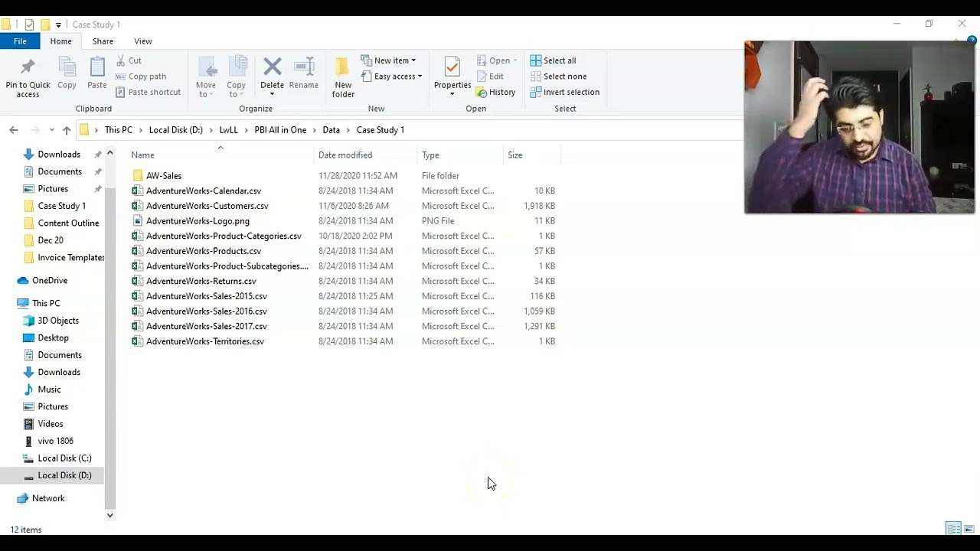Click the Copy ribbon icon

(67, 73)
